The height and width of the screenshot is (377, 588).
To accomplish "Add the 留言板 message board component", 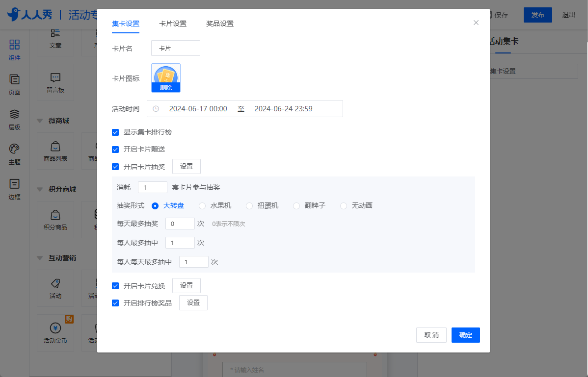I will coord(55,82).
